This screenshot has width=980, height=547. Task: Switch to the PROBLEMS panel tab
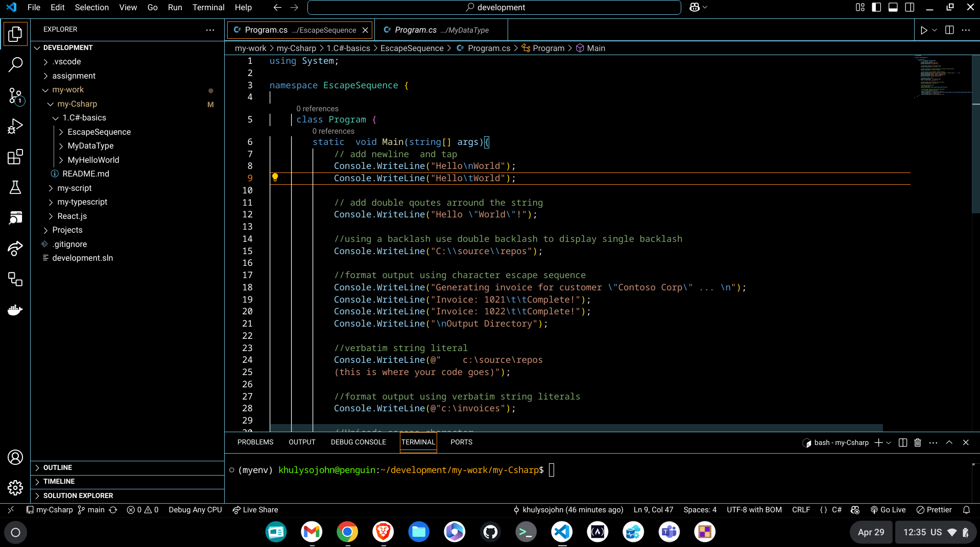255,442
